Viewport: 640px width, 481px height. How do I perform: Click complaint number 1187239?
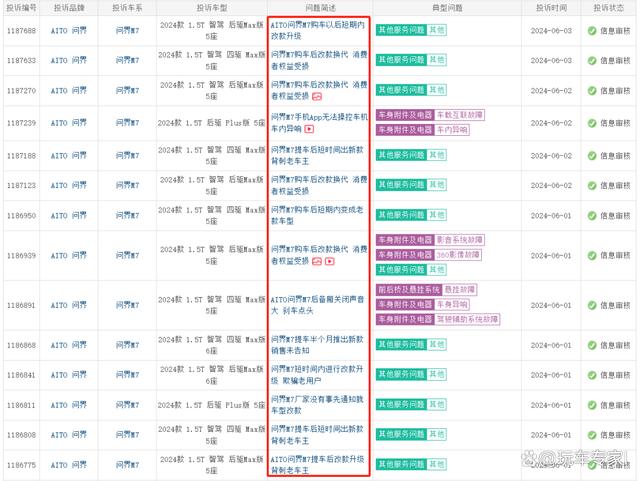point(21,123)
